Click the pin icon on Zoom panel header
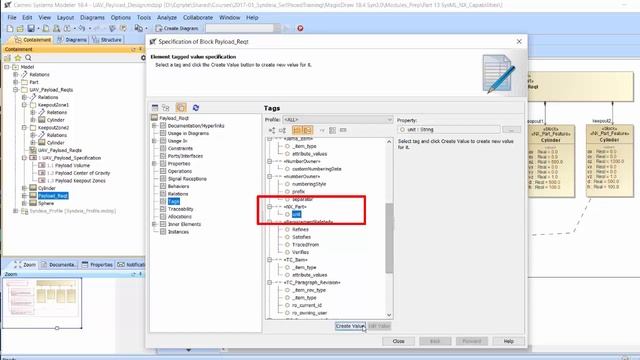This screenshot has height=360, width=640. pos(140,274)
